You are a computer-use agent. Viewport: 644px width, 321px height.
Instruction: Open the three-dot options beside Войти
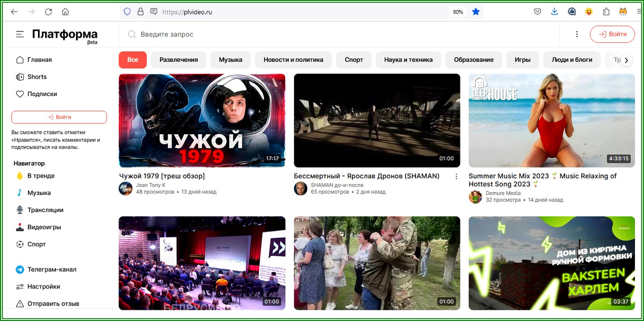577,34
